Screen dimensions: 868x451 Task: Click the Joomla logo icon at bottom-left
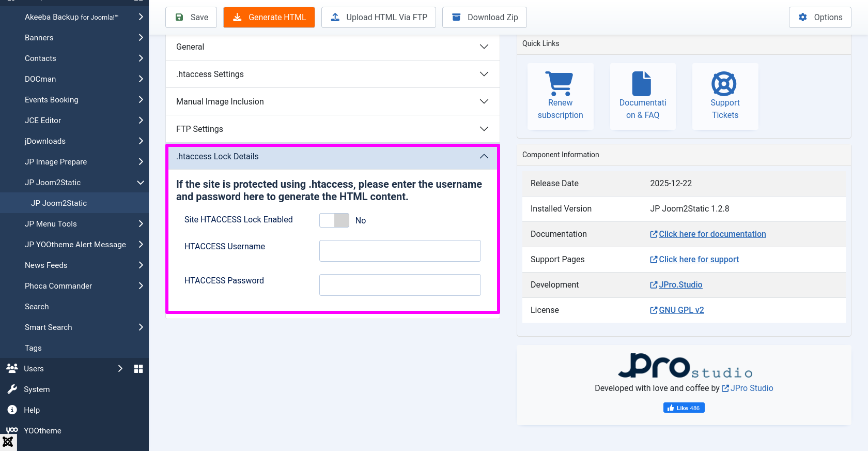point(8,442)
